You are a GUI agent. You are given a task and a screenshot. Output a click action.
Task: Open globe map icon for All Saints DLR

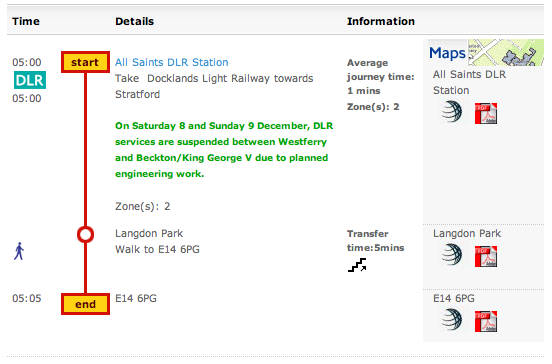pos(452,112)
